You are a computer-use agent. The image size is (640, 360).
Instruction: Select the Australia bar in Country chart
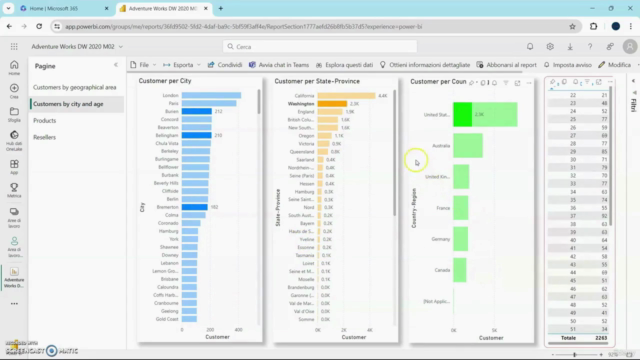pyautogui.click(x=468, y=145)
